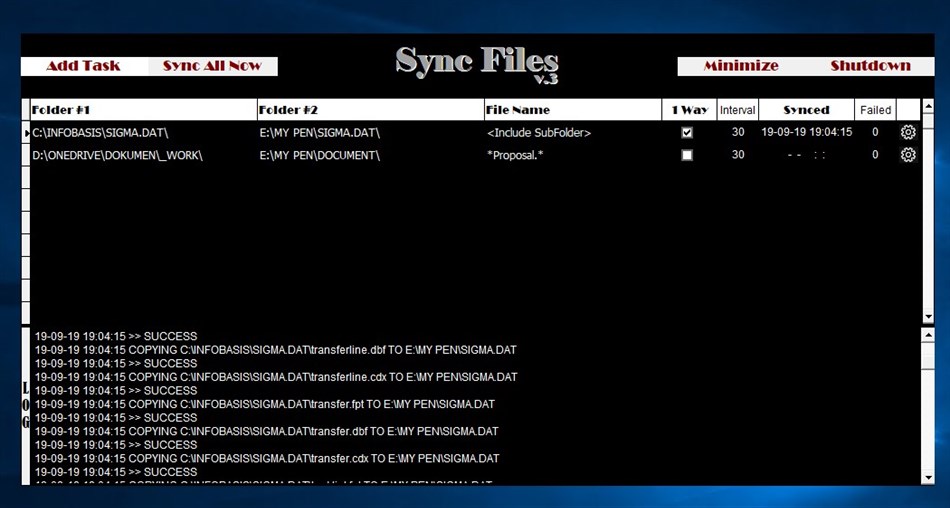Click the 1 Way column header
The height and width of the screenshot is (508, 950).
point(689,110)
